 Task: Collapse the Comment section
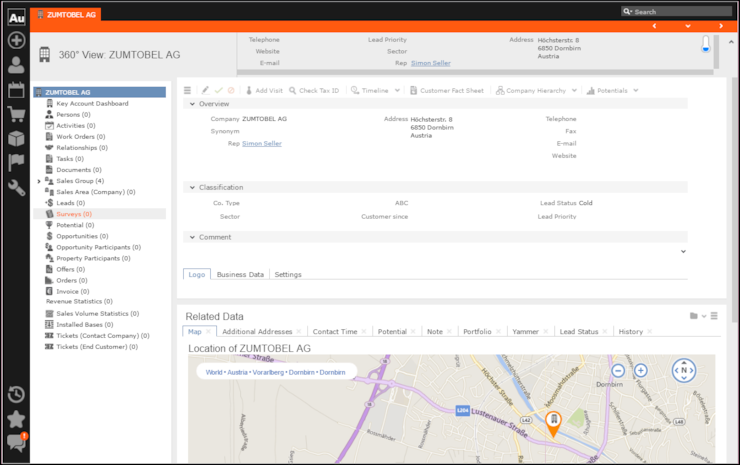[192, 237]
